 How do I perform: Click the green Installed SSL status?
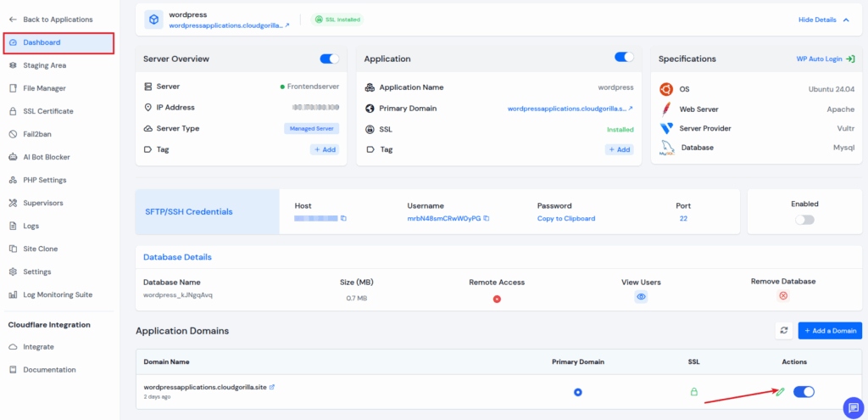pos(620,130)
